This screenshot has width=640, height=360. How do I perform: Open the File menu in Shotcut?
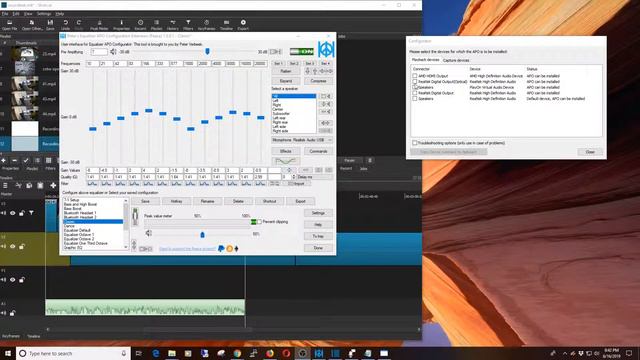point(5,14)
